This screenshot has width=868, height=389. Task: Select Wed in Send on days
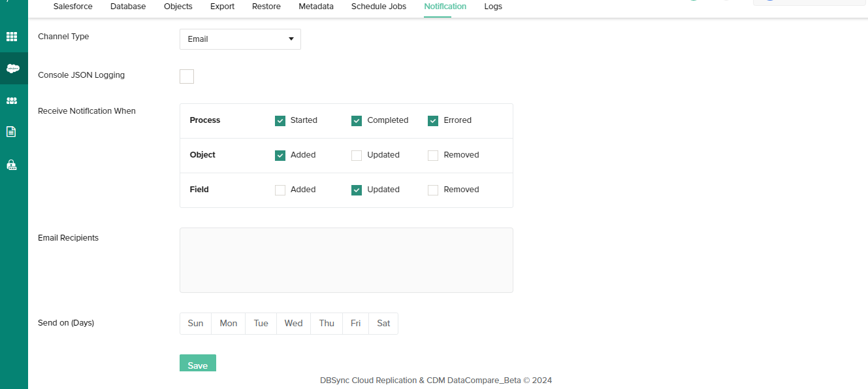(x=294, y=324)
